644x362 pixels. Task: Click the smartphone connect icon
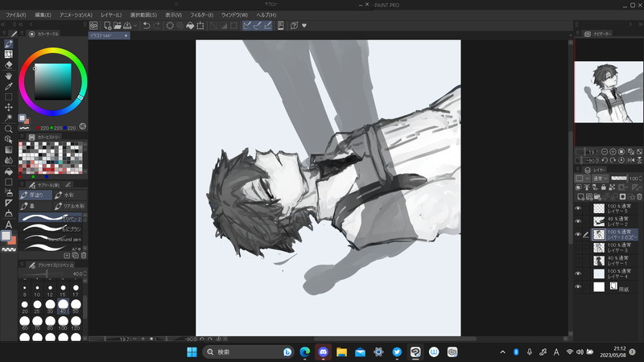point(280,26)
